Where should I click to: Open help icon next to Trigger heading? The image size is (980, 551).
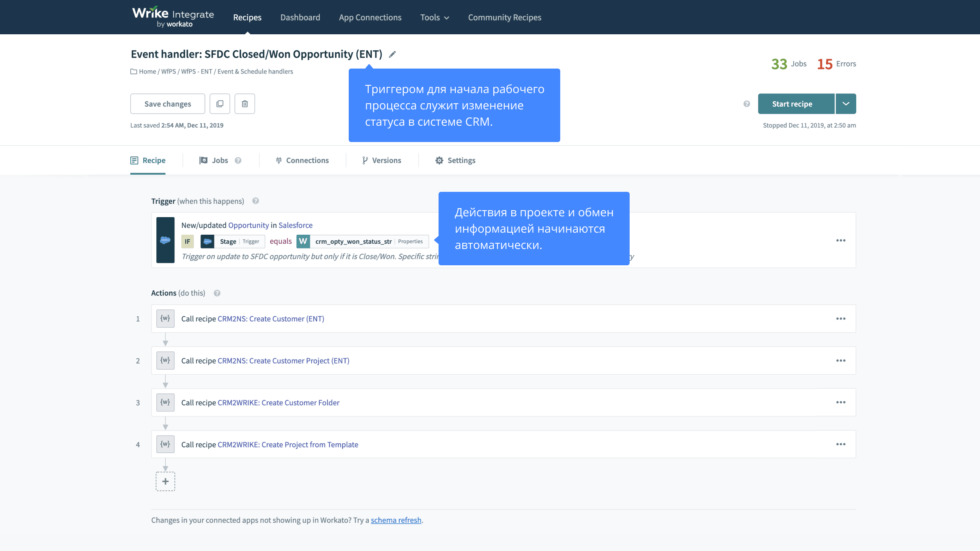click(x=256, y=201)
